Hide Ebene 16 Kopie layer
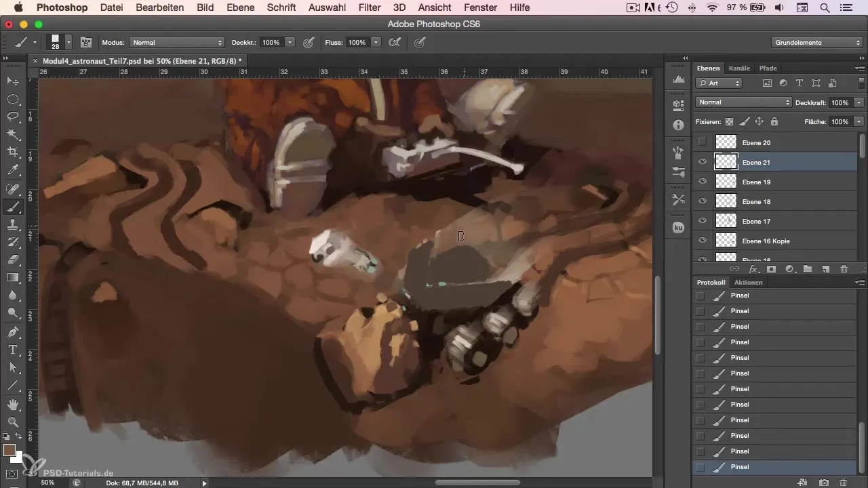Viewport: 868px width, 488px height. point(703,241)
